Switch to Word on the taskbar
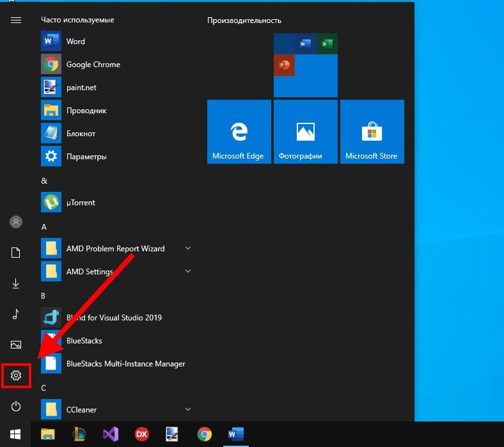Viewport: 504px width, 447px height. click(235, 434)
